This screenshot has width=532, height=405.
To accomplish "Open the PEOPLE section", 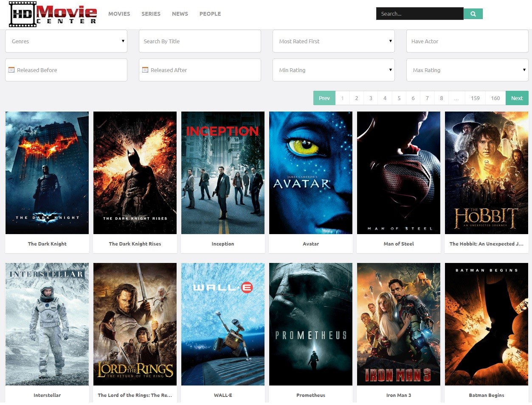I will coord(210,14).
